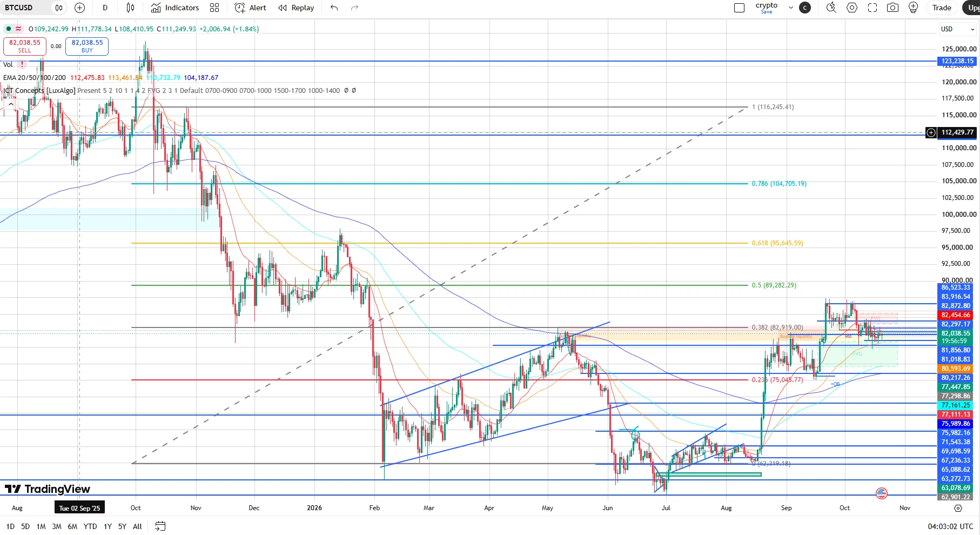Save the crypto layout
This screenshot has height=535, width=980.
(x=767, y=12)
